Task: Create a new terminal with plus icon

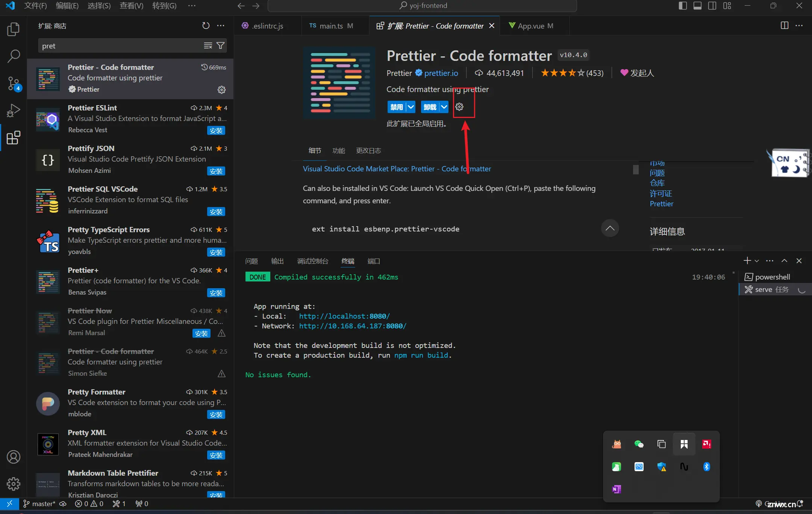Action: click(747, 261)
